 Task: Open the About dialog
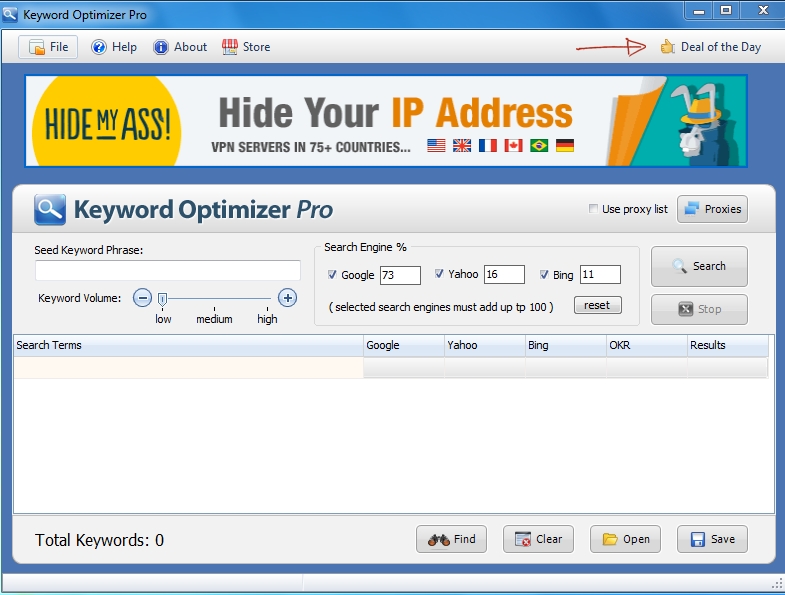pos(180,47)
